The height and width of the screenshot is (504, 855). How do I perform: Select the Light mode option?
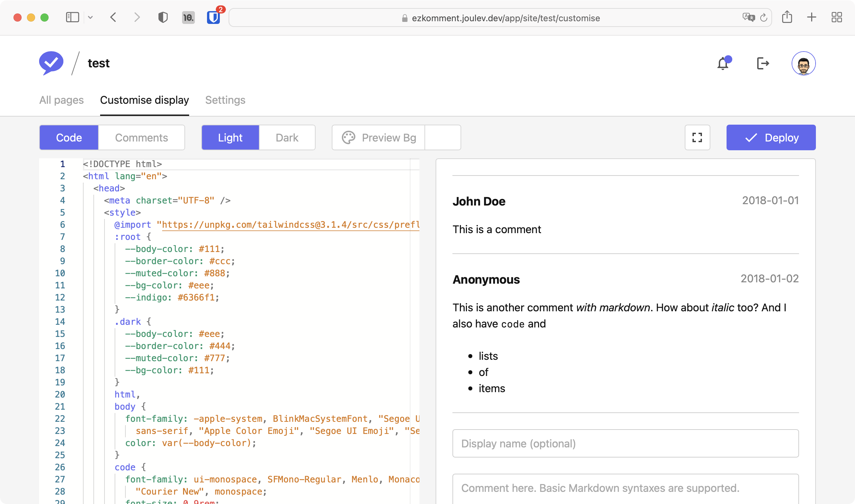tap(230, 137)
